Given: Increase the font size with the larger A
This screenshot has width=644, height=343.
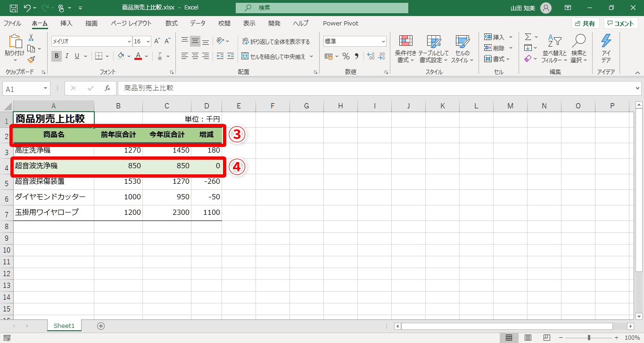Looking at the screenshot, I should (157, 41).
